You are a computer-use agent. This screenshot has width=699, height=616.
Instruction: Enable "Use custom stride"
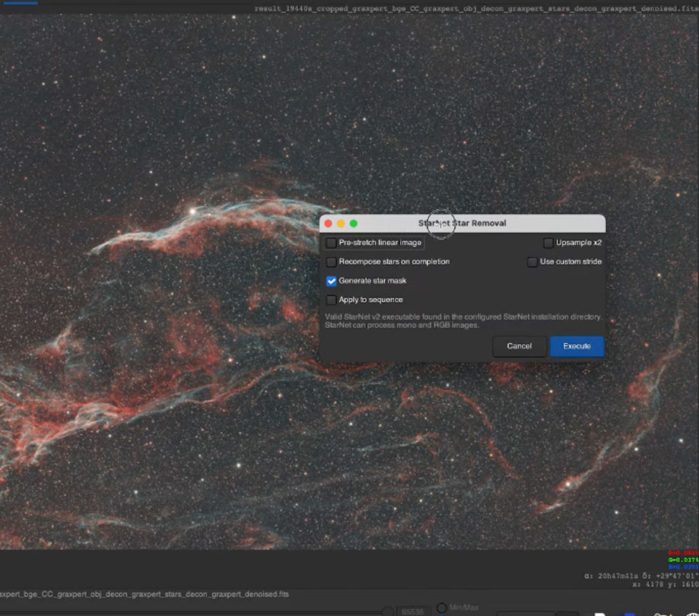point(532,262)
